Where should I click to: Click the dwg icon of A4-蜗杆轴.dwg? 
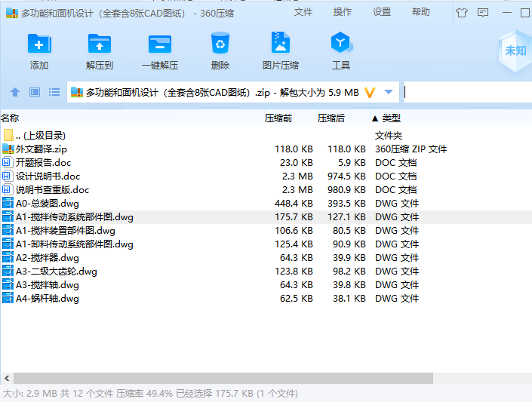click(8, 298)
